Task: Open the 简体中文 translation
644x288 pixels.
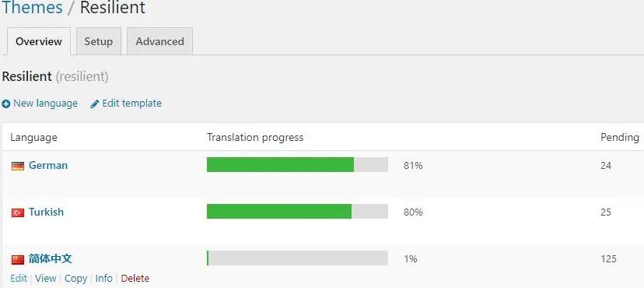Action: pyautogui.click(x=50, y=259)
